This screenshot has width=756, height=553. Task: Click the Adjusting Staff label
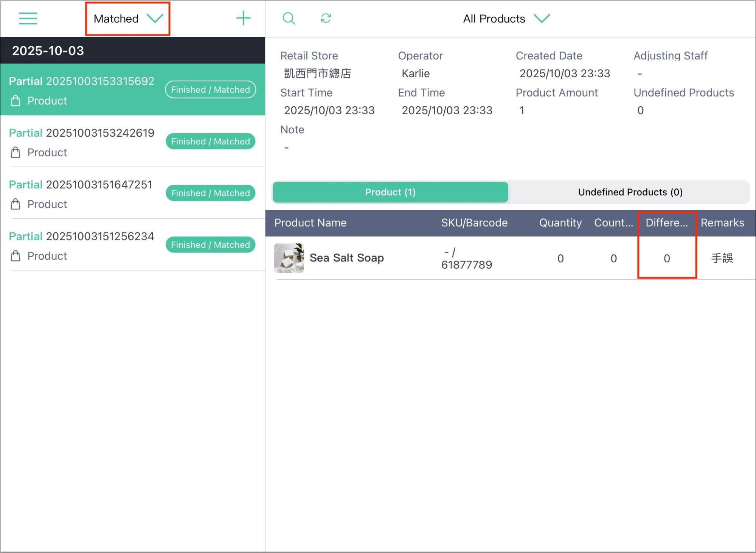[x=671, y=56]
